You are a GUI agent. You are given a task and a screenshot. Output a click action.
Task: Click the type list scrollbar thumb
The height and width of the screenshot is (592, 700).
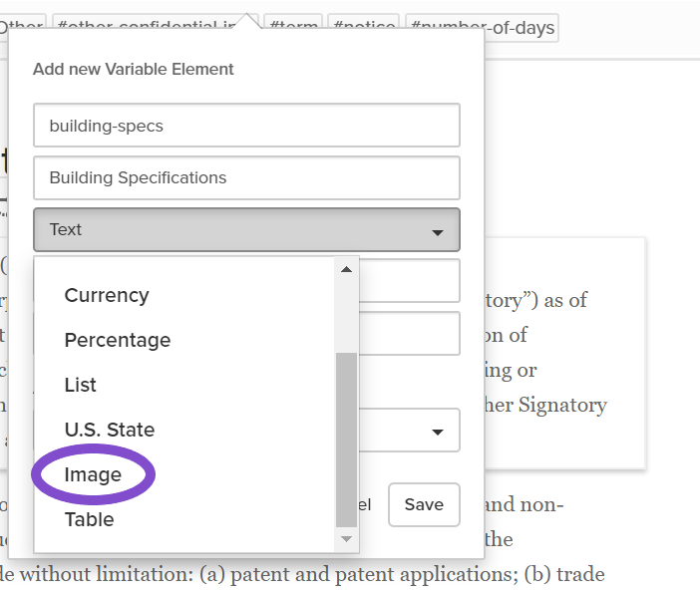346,440
